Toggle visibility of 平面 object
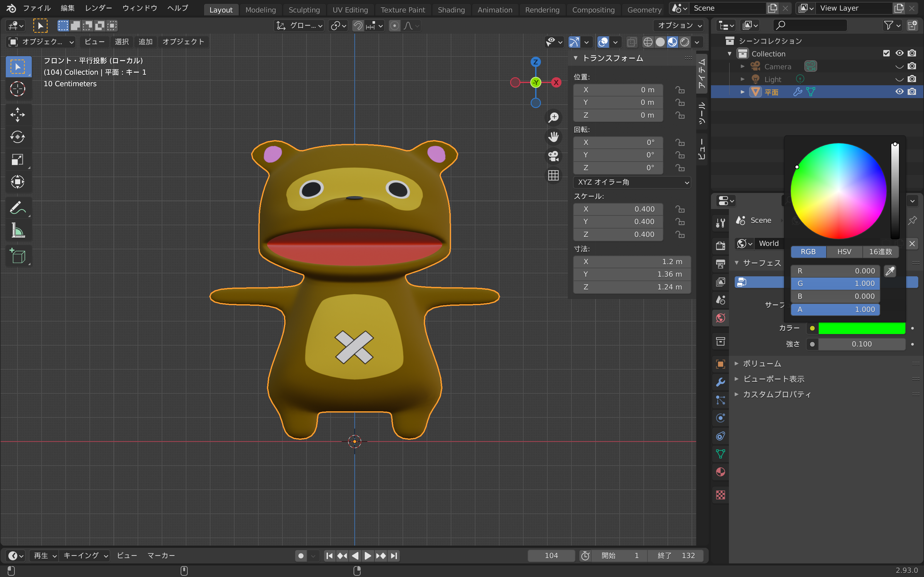Viewport: 924px width, 577px height. (898, 91)
